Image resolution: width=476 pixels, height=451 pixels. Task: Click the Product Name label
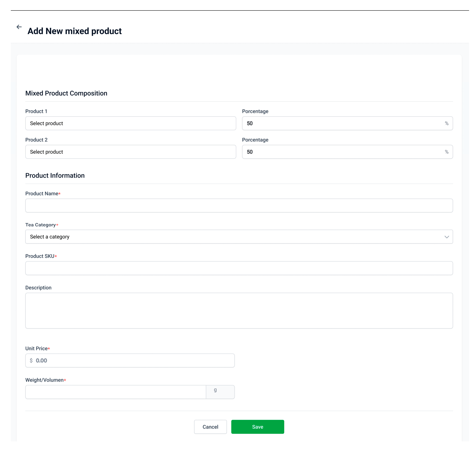coord(42,194)
